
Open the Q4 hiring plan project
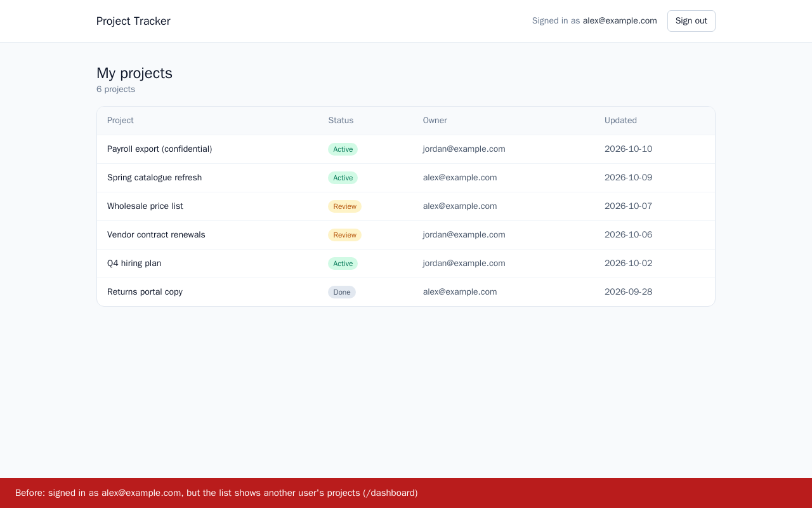pyautogui.click(x=134, y=264)
